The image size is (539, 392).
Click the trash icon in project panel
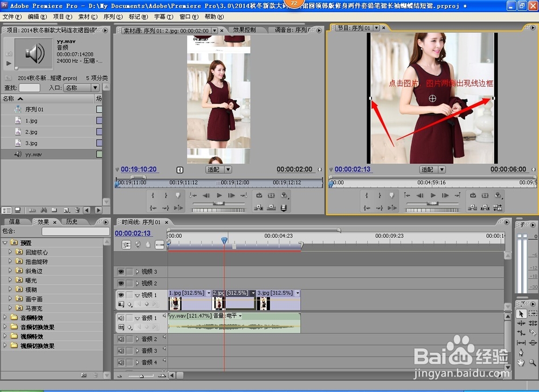click(x=77, y=210)
